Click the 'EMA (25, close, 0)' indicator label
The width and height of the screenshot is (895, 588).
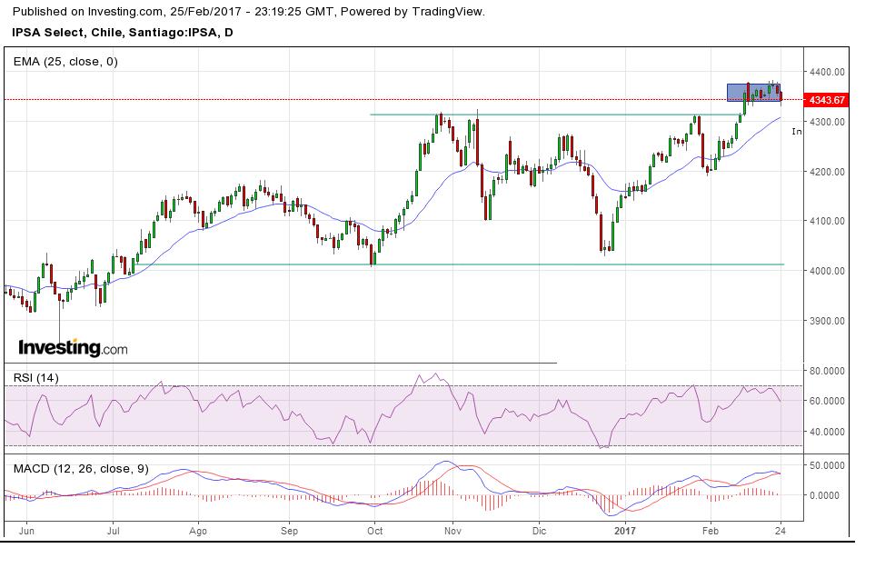click(x=65, y=62)
